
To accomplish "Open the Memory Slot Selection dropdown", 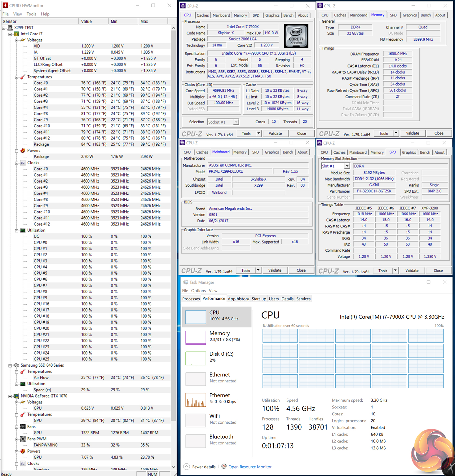I will pos(347,166).
